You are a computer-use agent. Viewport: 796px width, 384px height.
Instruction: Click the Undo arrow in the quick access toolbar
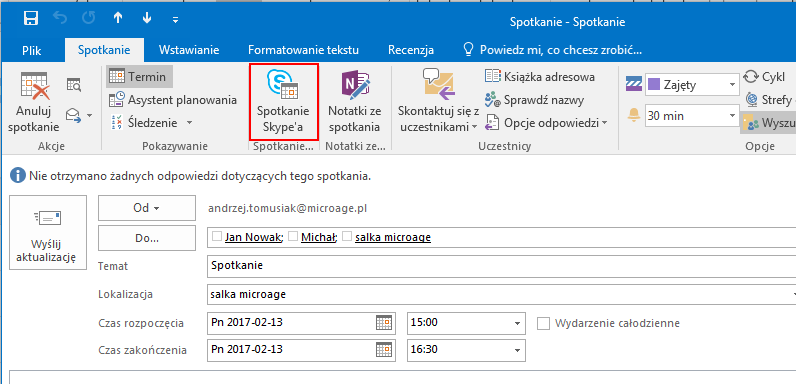point(60,19)
